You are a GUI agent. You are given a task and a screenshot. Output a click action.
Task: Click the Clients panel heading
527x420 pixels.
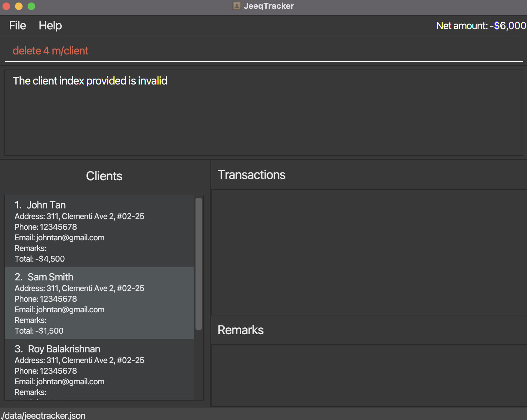104,176
